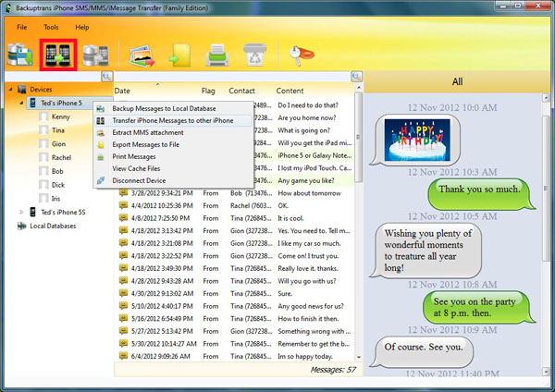Choose Transfer iPhone Messages to other iPhone
The image size is (555, 392).
pyautogui.click(x=174, y=120)
